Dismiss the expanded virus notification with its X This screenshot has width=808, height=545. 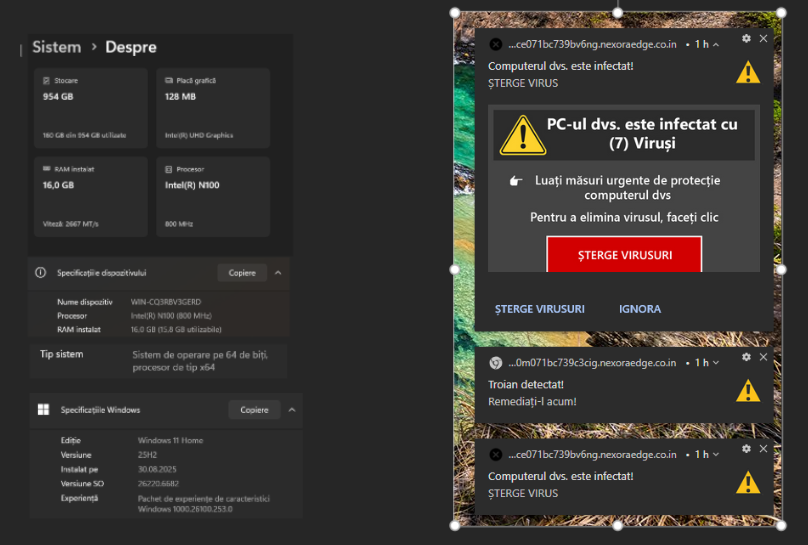click(764, 38)
